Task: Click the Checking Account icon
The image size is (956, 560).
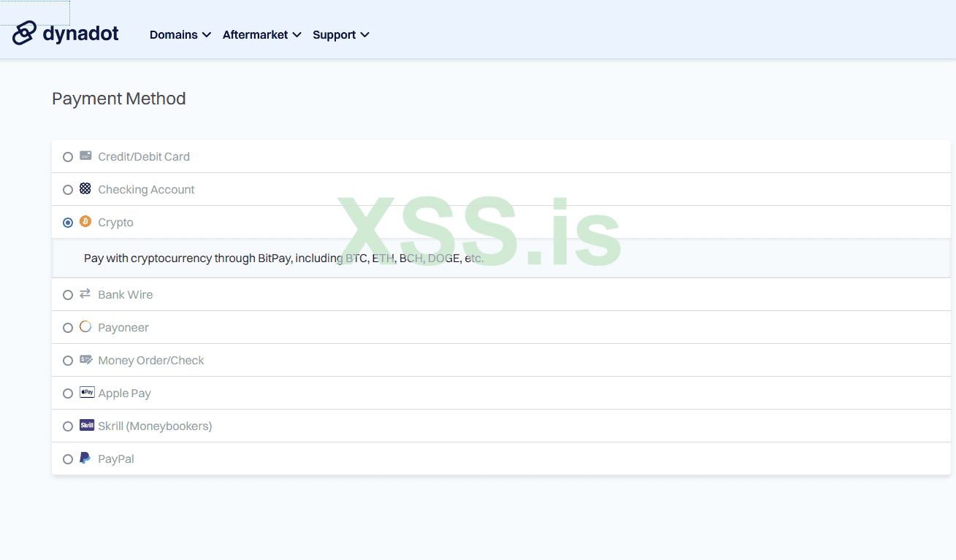Action: (85, 188)
